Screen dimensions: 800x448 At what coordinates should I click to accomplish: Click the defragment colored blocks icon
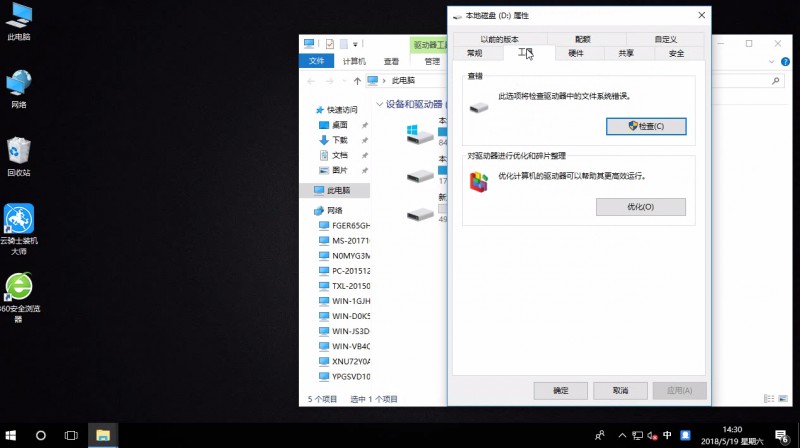(479, 182)
